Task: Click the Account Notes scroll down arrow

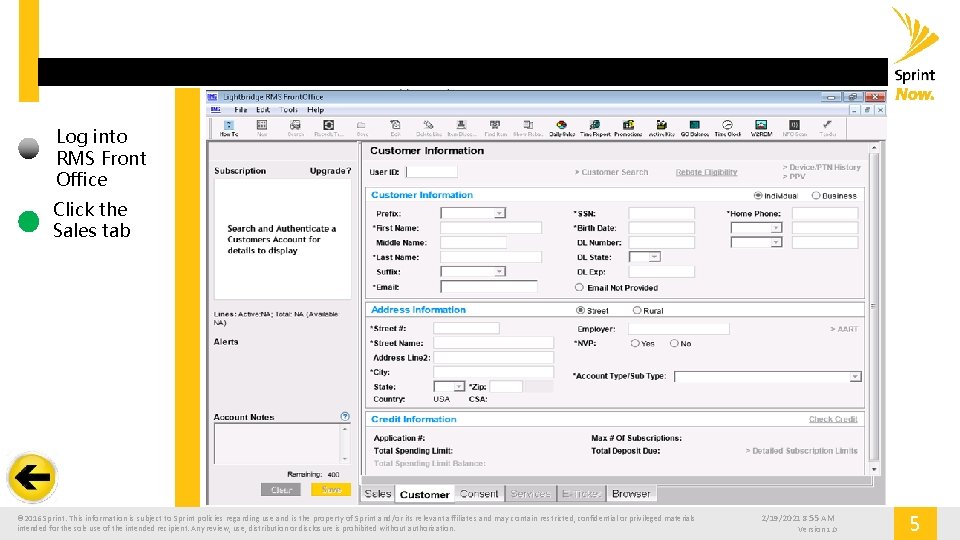Action: [345, 458]
